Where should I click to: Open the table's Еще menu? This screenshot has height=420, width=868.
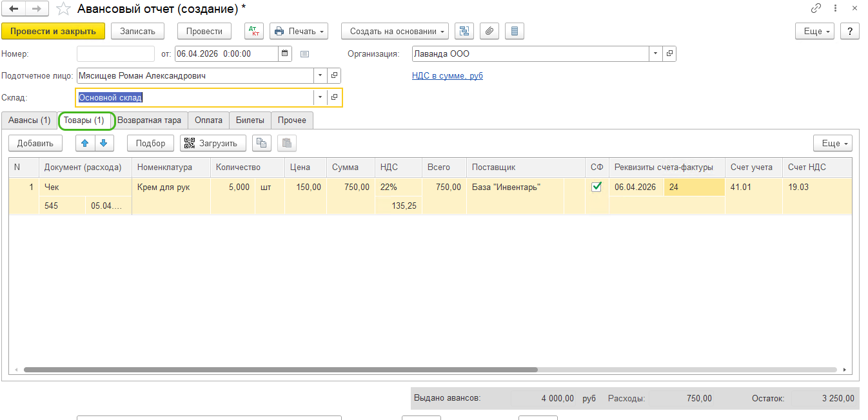coord(833,143)
